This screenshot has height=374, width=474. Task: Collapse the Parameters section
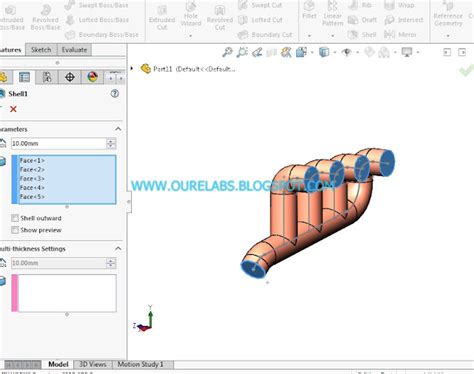(x=118, y=129)
